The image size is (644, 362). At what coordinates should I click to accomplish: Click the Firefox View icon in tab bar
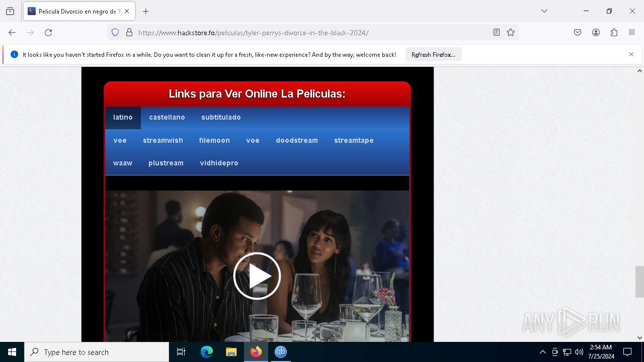(x=10, y=11)
